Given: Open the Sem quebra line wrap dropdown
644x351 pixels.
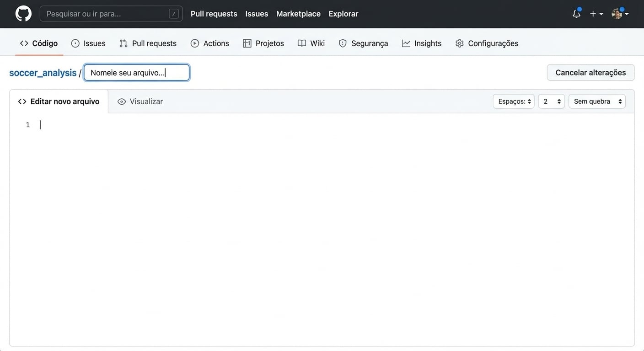Looking at the screenshot, I should pyautogui.click(x=597, y=101).
